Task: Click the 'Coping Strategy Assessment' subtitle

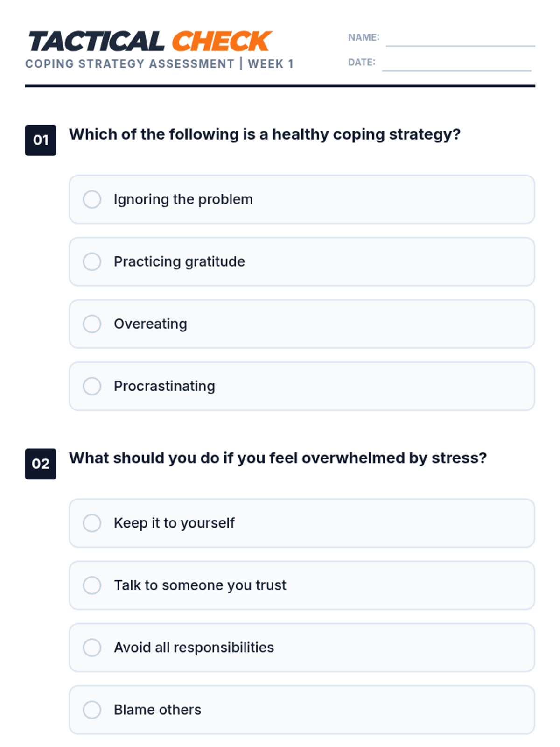Action: click(130, 64)
